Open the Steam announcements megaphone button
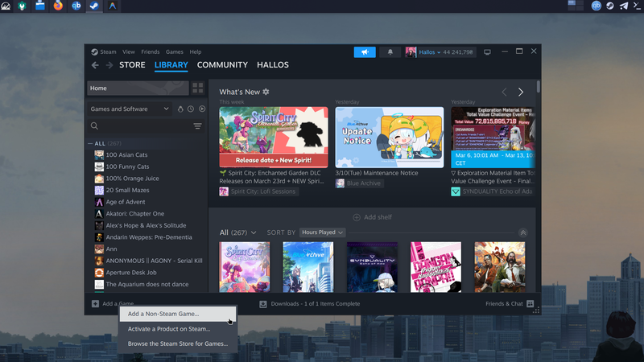 pyautogui.click(x=365, y=52)
